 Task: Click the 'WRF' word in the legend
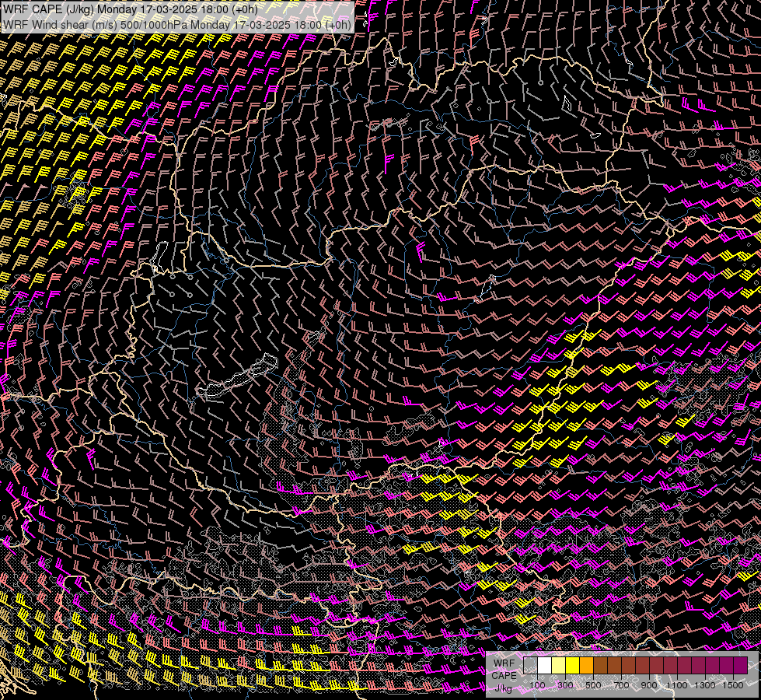click(x=504, y=663)
